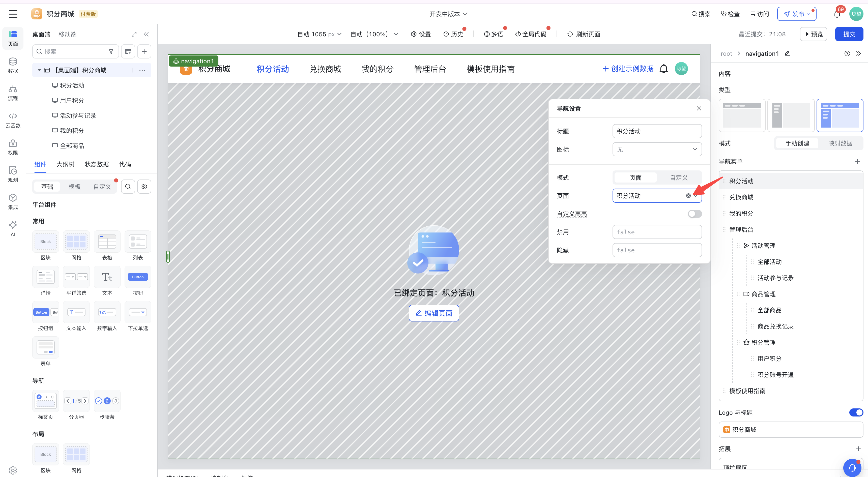Click the page search input
Image resolution: width=868 pixels, height=477 pixels.
pyautogui.click(x=75, y=51)
